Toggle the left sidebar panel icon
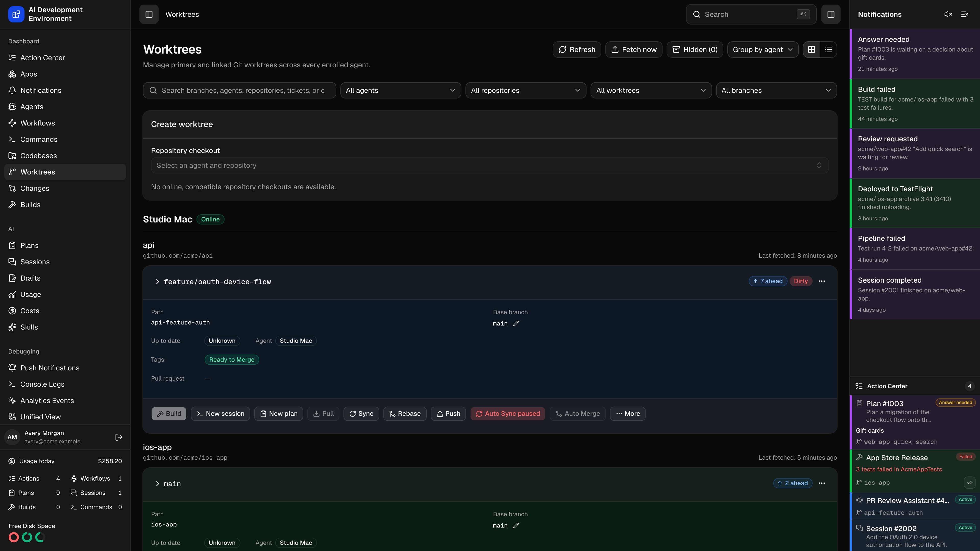 coord(149,14)
